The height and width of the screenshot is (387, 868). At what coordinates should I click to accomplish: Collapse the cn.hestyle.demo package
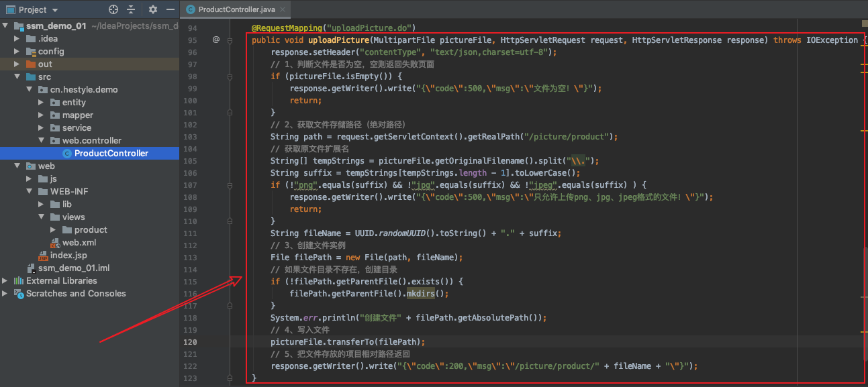coord(30,89)
